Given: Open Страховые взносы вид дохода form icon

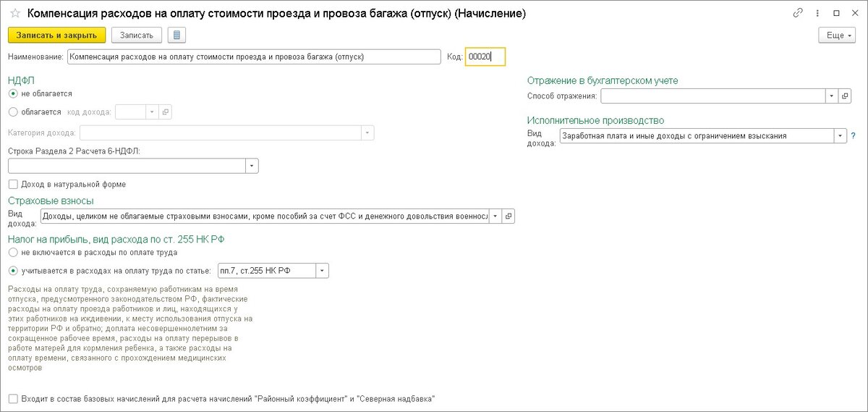Looking at the screenshot, I should [508, 216].
